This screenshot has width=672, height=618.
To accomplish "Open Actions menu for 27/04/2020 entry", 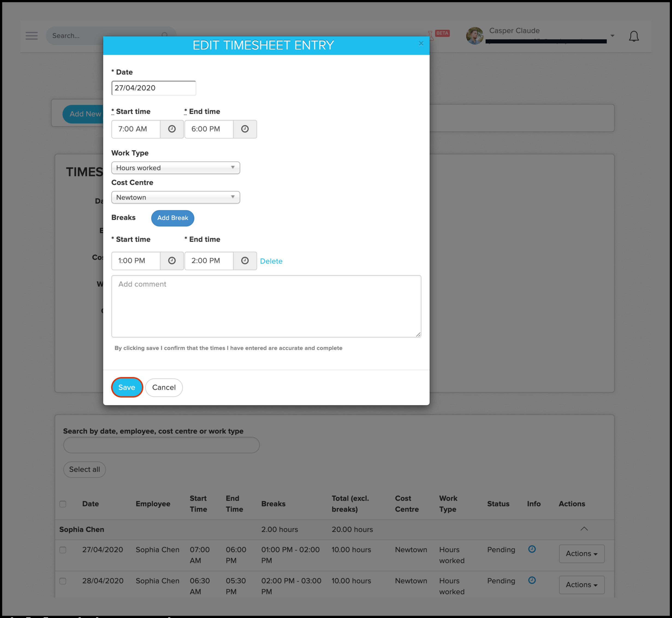I will click(581, 554).
